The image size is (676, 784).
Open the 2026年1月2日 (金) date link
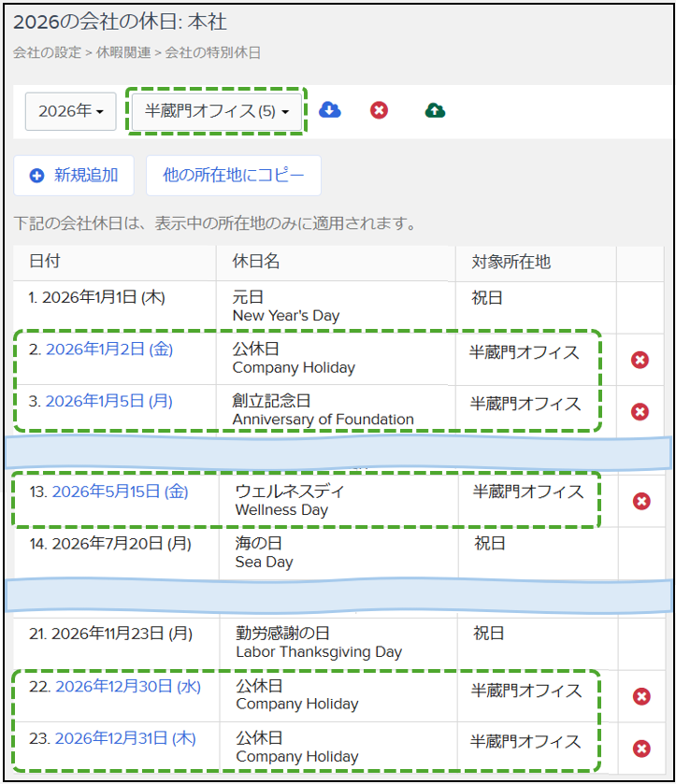click(x=109, y=349)
